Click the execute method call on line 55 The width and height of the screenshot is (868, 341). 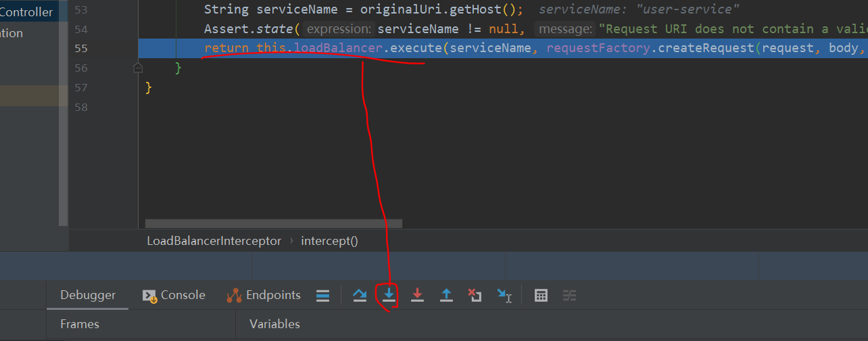click(412, 48)
